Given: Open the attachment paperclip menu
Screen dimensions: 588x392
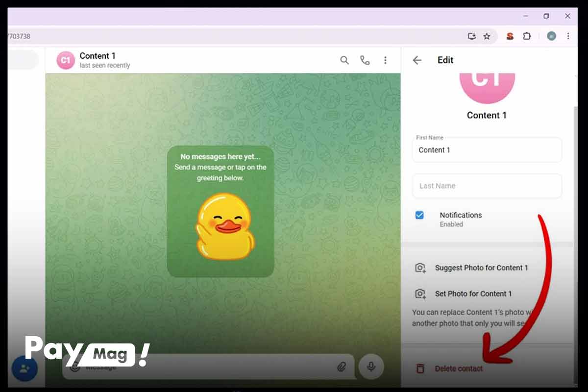Looking at the screenshot, I should pyautogui.click(x=342, y=367).
